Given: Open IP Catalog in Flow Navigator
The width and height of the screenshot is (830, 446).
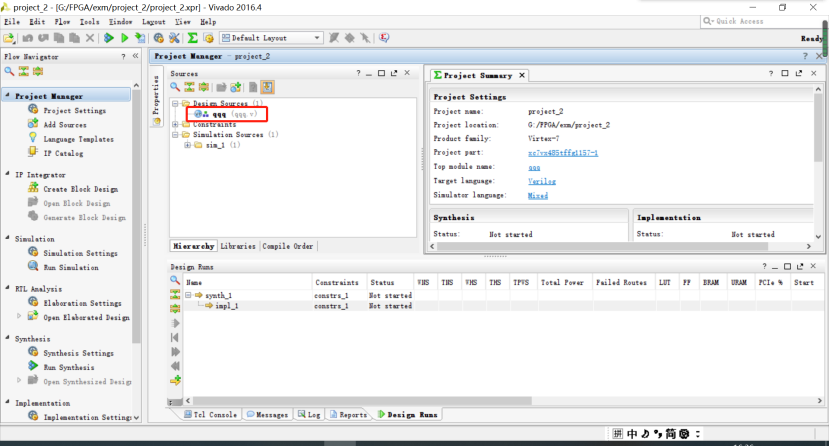Looking at the screenshot, I should (63, 153).
